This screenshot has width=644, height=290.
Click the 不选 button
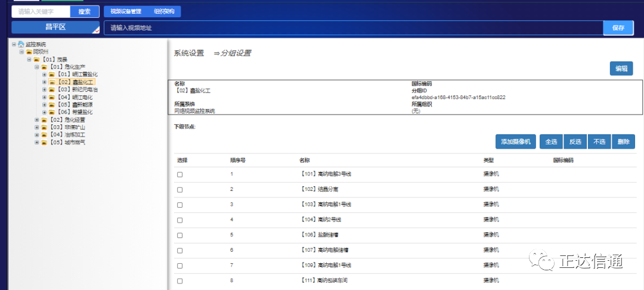click(600, 141)
